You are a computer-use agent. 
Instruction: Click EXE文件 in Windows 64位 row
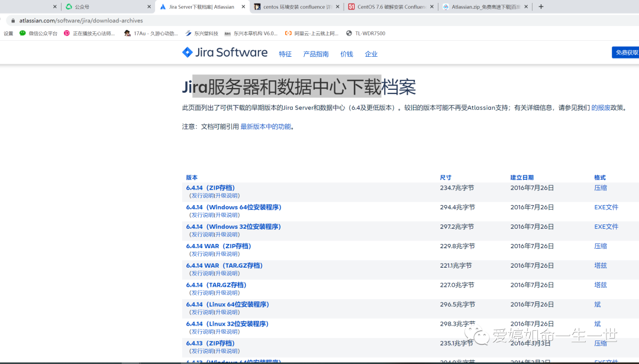click(606, 207)
